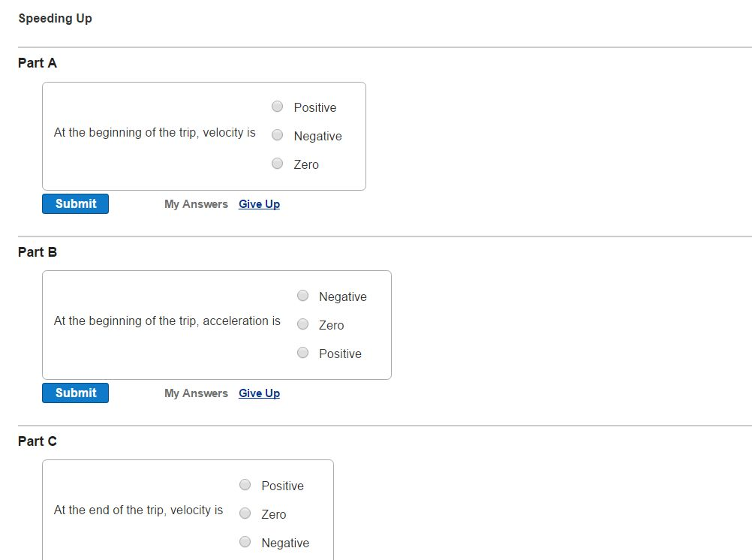Choose Zero for beginning acceleration
This screenshot has height=560, width=752.
pyautogui.click(x=302, y=324)
